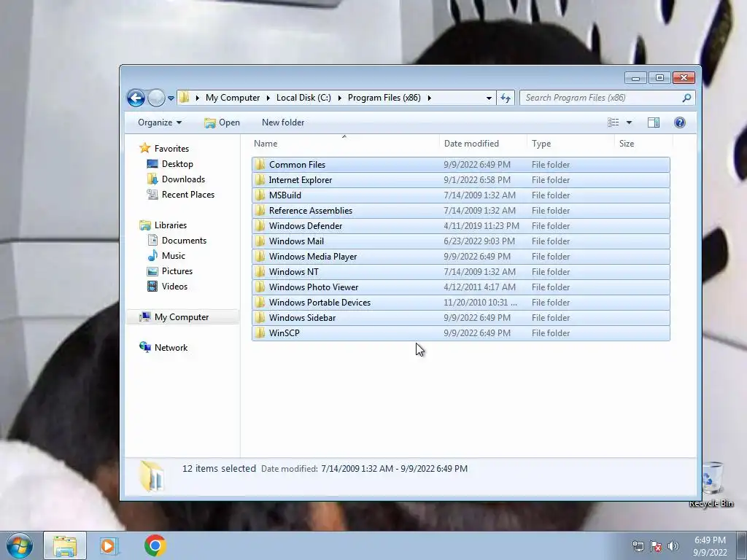
Task: Click Windows Mail folder icon
Action: click(x=260, y=241)
